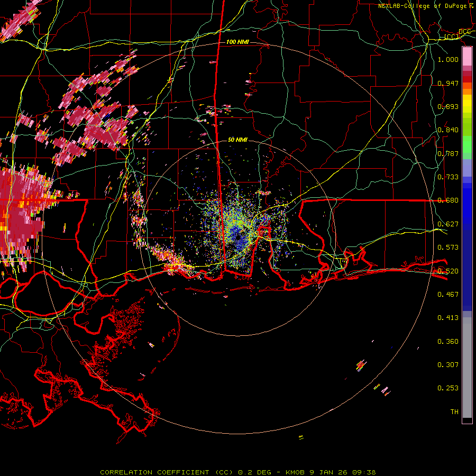
Task: Select the 0.467 legend value
Action: 448,294
